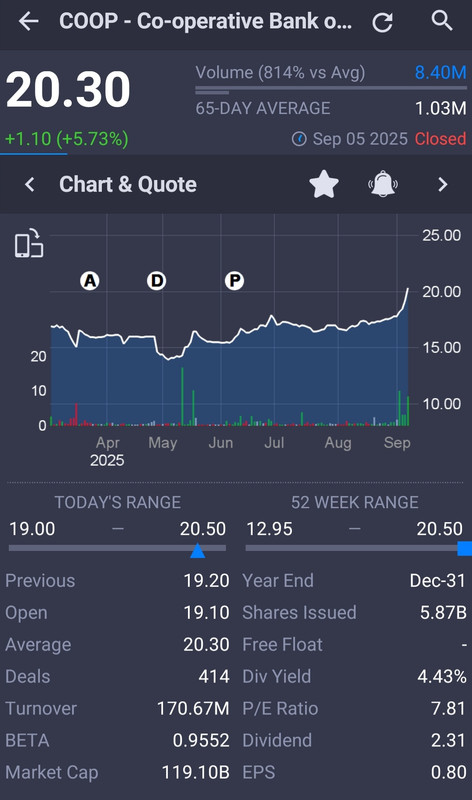Tap P/E Ratio value 7.81
This screenshot has height=800, width=472.
click(x=448, y=709)
